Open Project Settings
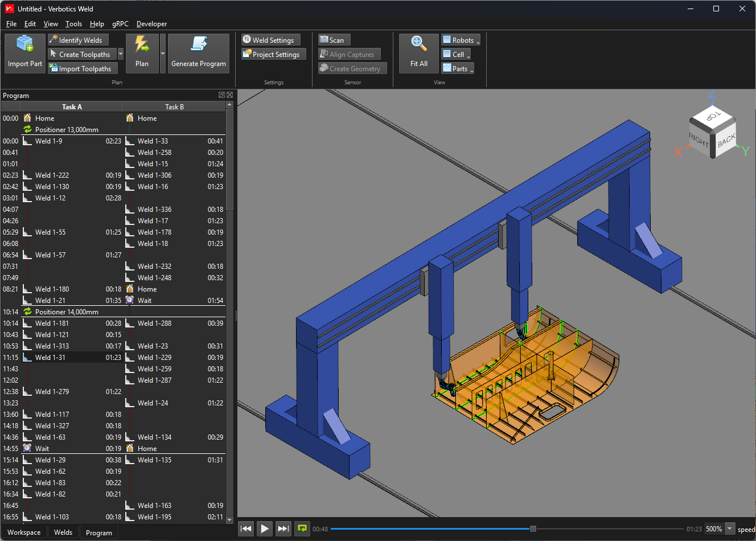Screen dimensions: 756x541 coord(273,54)
